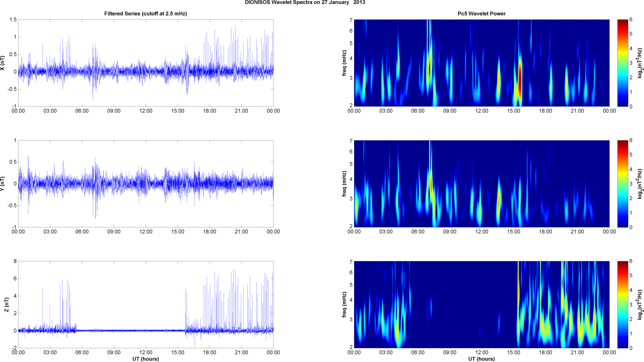Click "freq (mHz)" label of the middle spectrogram
Screen dimensions: 644x362
click(x=345, y=184)
